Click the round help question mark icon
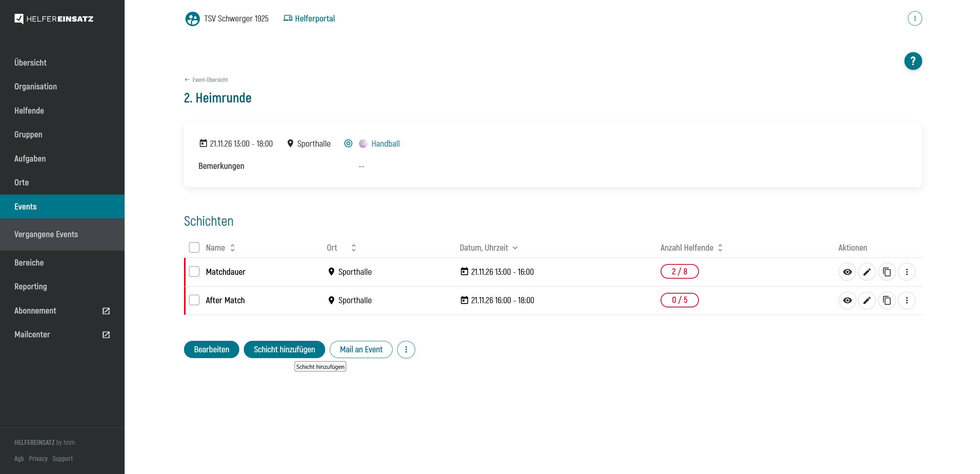The width and height of the screenshot is (980, 474). (913, 61)
